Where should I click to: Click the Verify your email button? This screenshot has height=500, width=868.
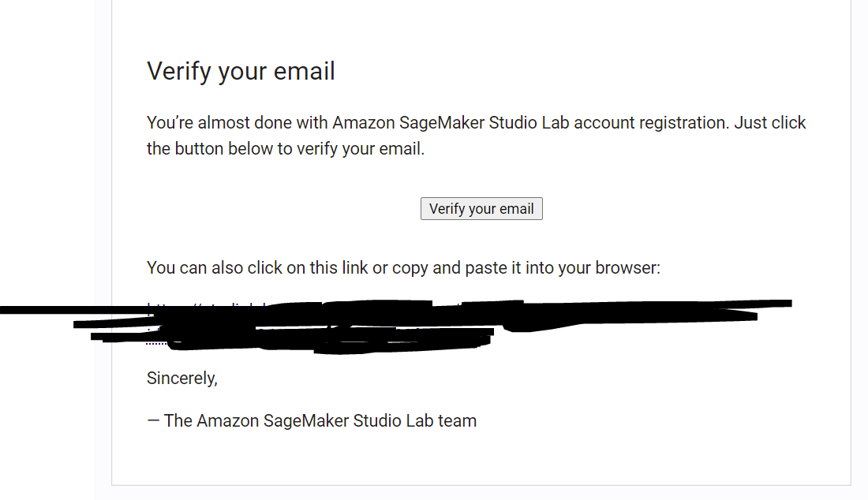click(x=481, y=208)
